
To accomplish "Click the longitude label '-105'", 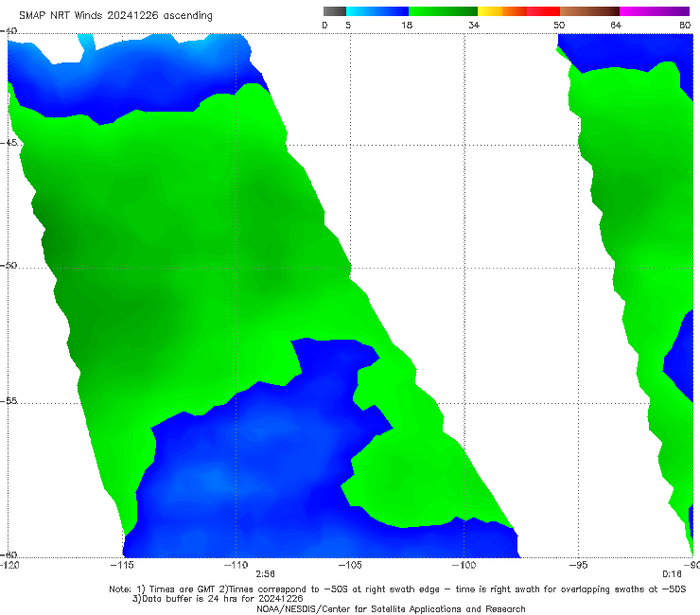I will [350, 565].
